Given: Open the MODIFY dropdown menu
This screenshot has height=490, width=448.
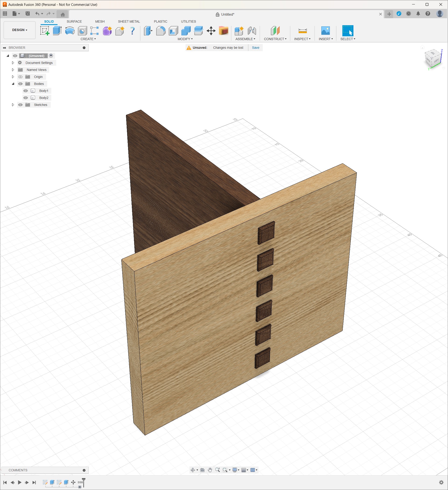Looking at the screenshot, I should point(185,39).
